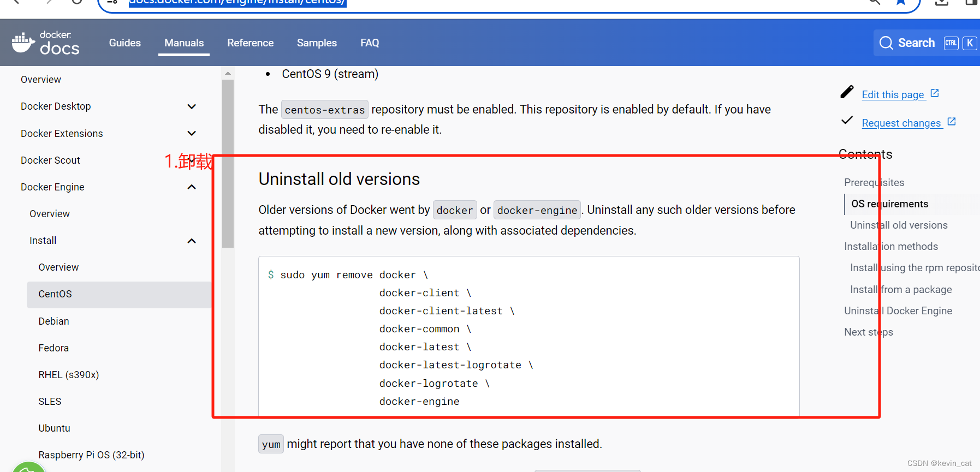Jump to Uninstall Docker Engine in Contents

(x=898, y=311)
